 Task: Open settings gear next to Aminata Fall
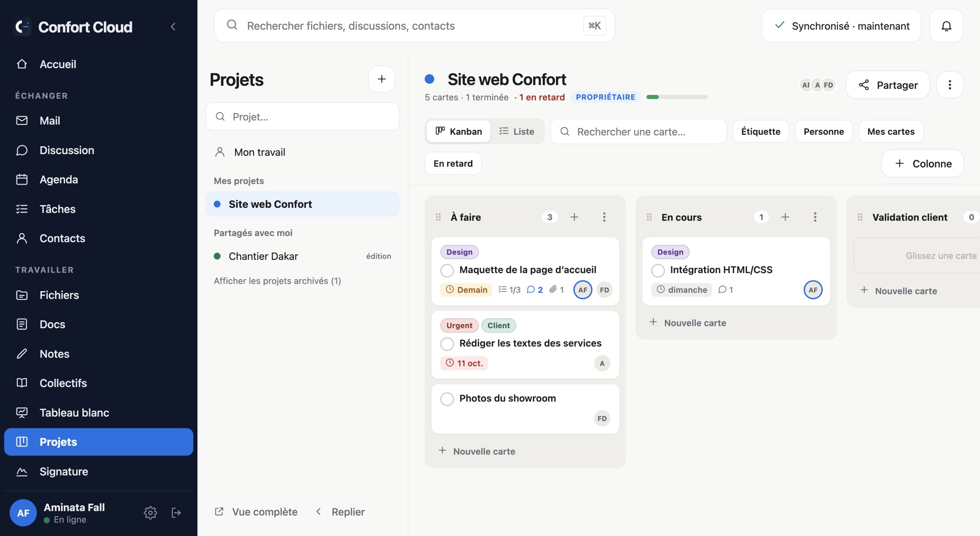[x=150, y=513]
